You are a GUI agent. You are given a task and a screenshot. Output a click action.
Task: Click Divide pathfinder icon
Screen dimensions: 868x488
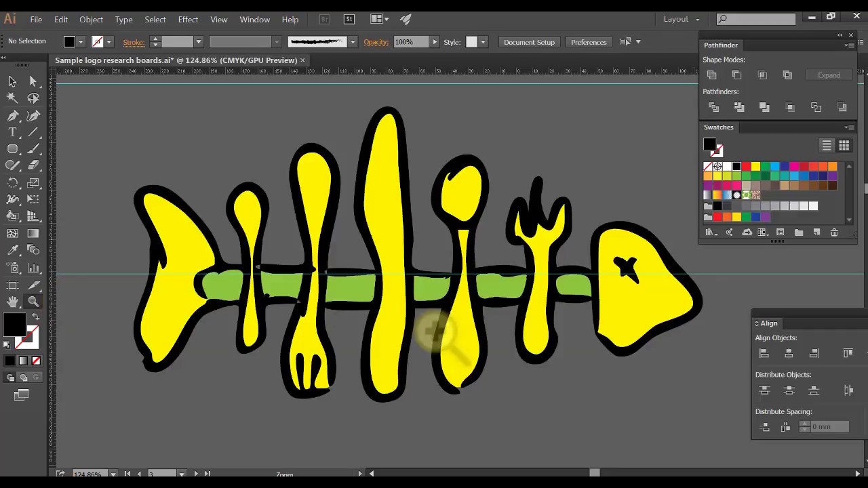click(x=713, y=107)
